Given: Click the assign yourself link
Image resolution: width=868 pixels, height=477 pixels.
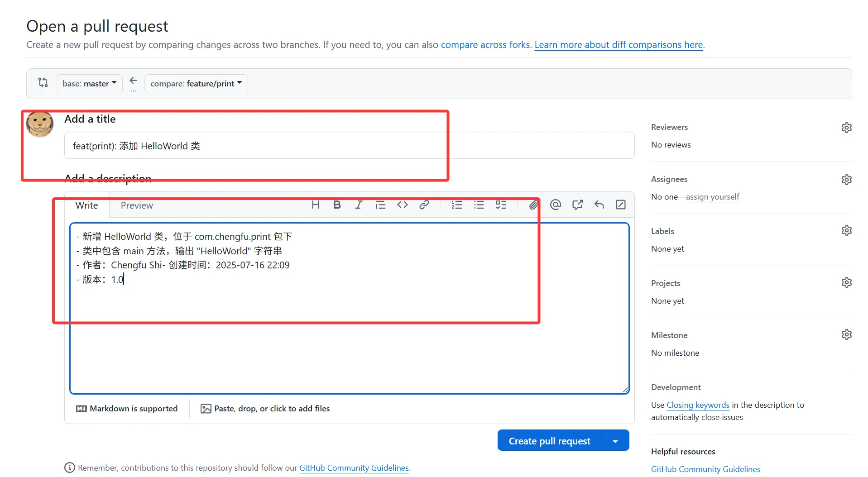Looking at the screenshot, I should (712, 197).
